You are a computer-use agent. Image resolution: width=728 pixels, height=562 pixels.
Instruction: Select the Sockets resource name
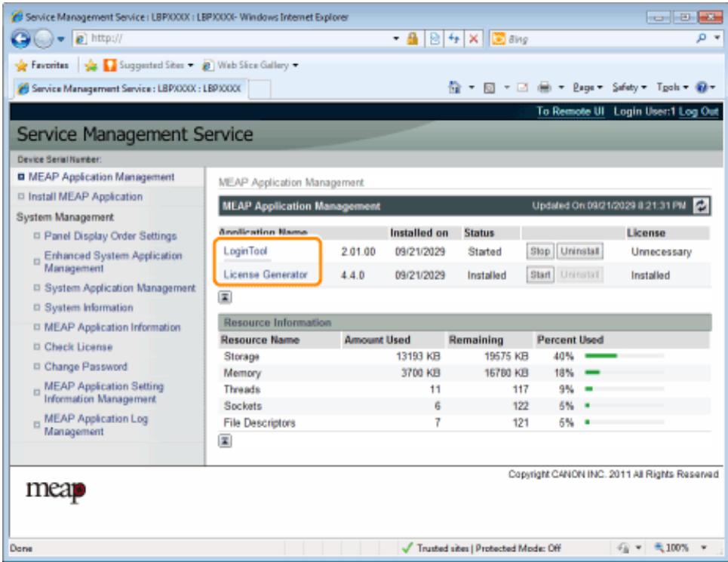click(242, 406)
